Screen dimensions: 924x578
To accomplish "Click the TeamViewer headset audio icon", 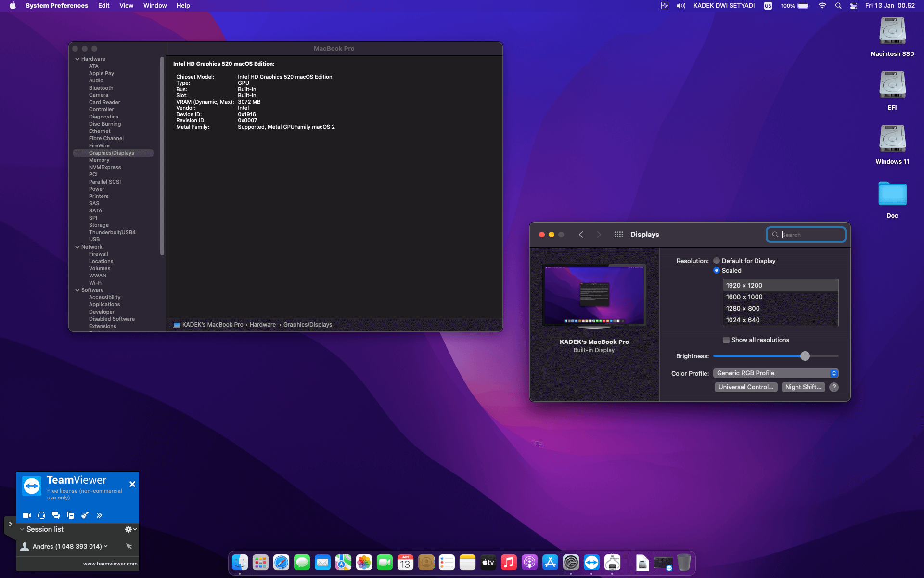I will tap(41, 515).
